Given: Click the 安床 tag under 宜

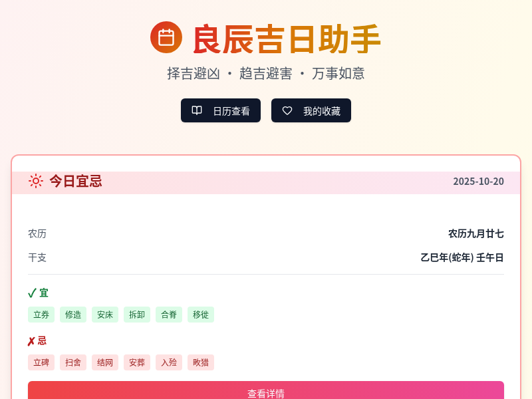Looking at the screenshot, I should pos(105,315).
